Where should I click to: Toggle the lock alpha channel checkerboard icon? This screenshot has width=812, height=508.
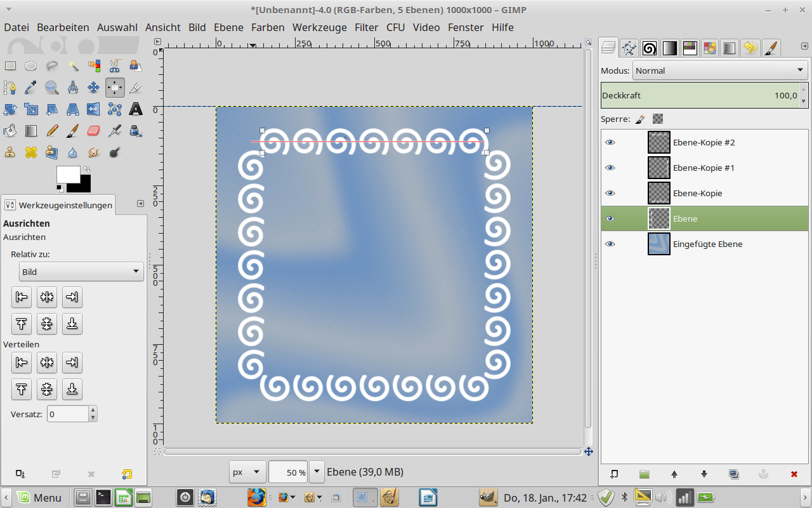(658, 119)
